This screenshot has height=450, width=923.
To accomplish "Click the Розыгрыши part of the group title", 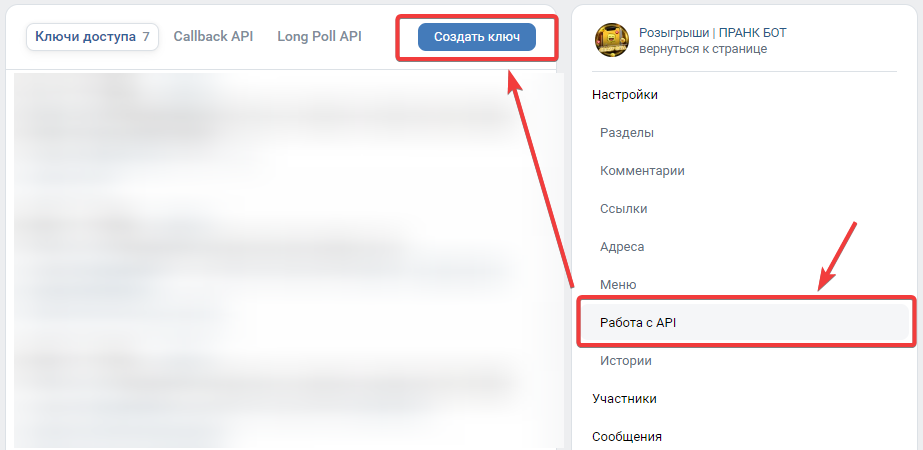I will (674, 33).
